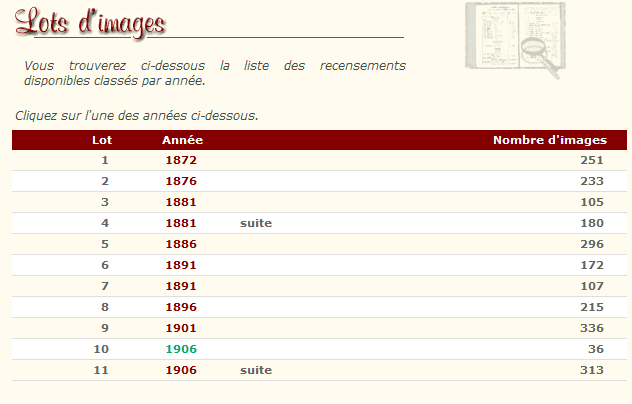This screenshot has width=632, height=404.
Task: Select the 1876 census year
Action: click(181, 181)
